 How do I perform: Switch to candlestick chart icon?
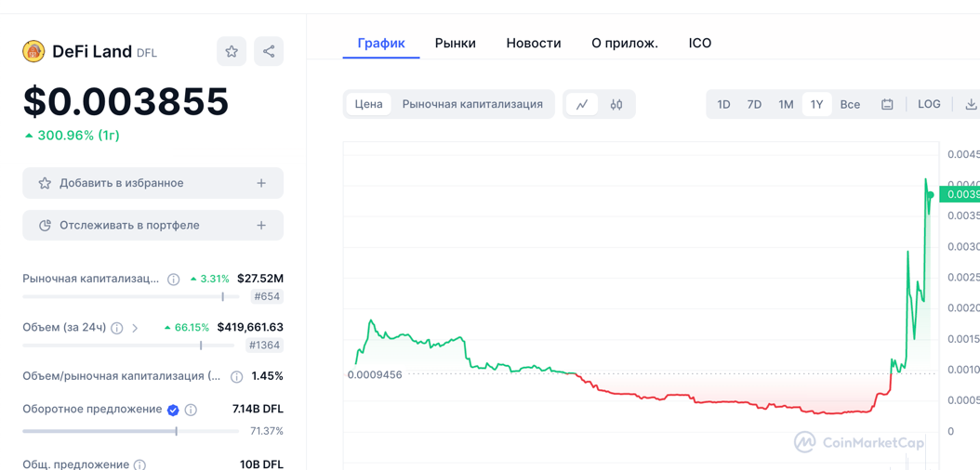click(x=616, y=105)
